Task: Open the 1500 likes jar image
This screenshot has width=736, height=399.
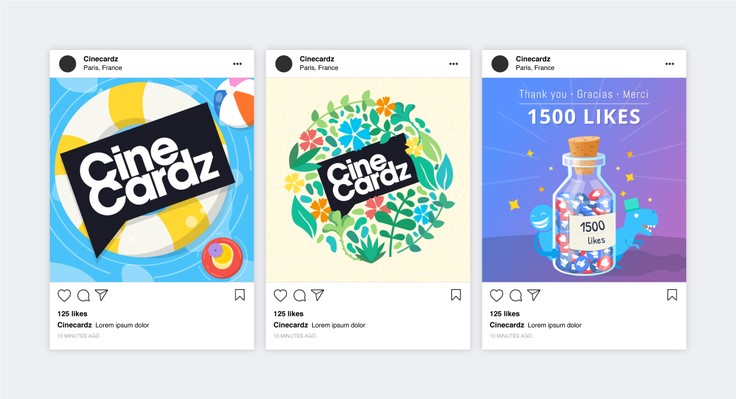Action: [x=584, y=180]
